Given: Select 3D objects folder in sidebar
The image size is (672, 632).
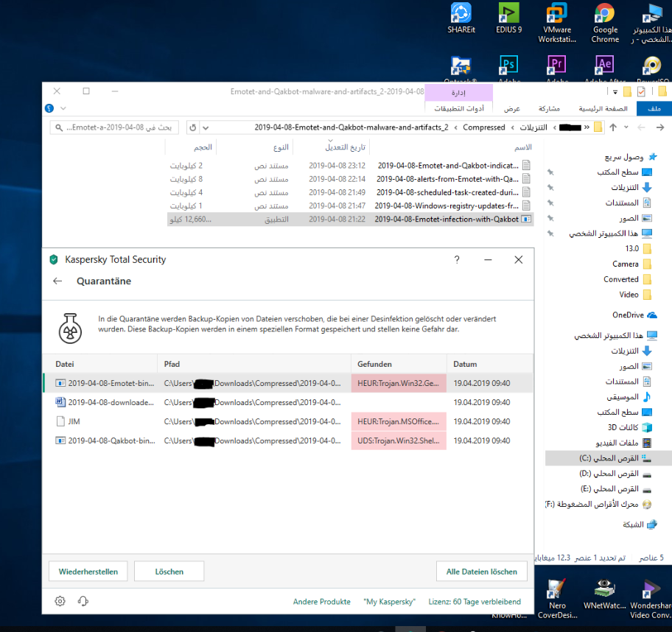Looking at the screenshot, I should click(629, 427).
